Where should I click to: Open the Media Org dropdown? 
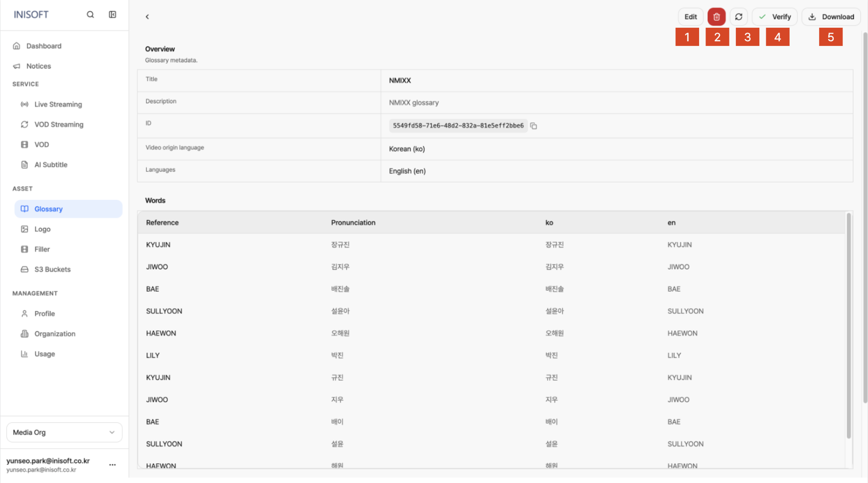click(64, 432)
